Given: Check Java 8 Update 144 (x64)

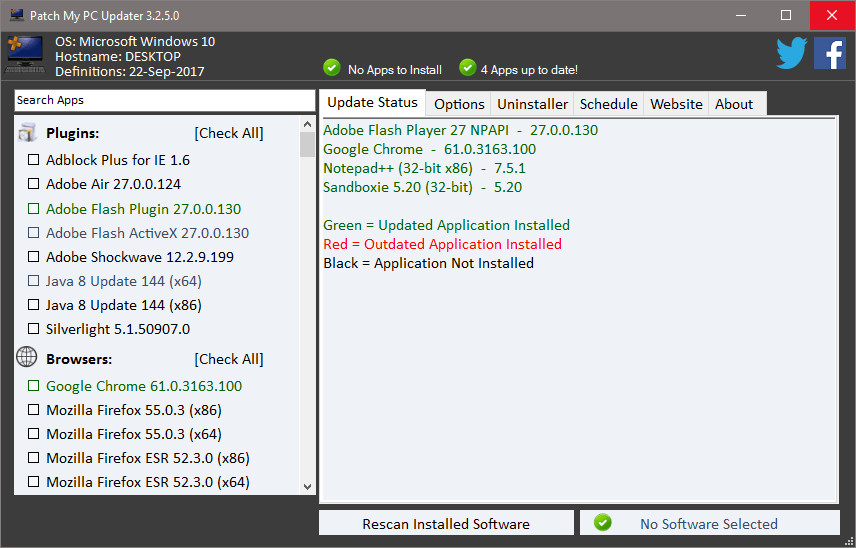Looking at the screenshot, I should 33,281.
